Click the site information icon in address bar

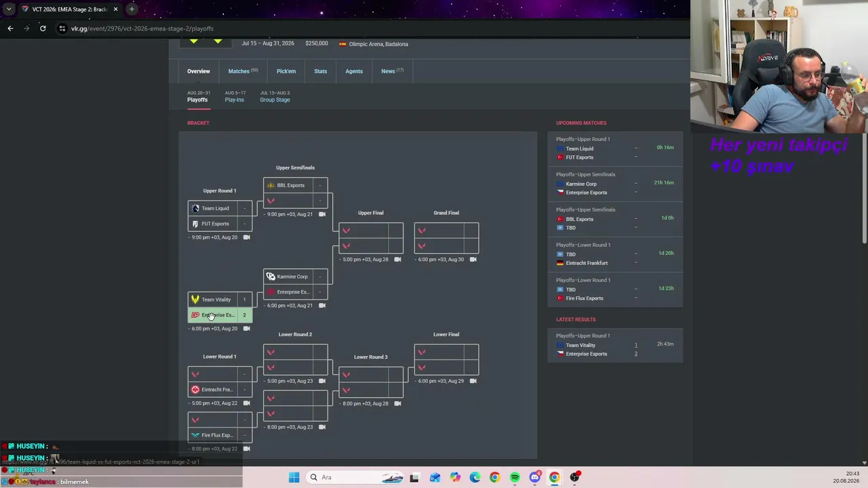pos(62,28)
